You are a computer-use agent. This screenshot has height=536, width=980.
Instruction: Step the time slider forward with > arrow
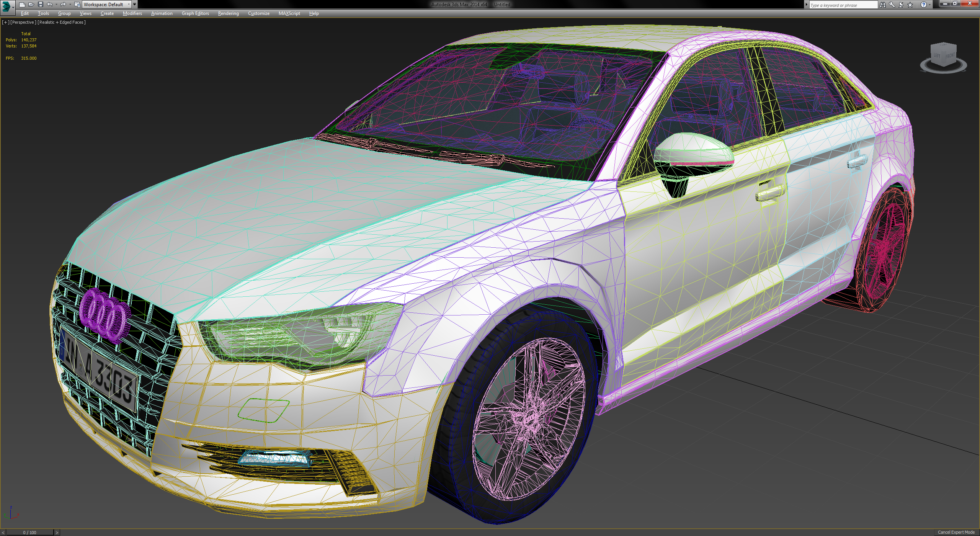(x=57, y=532)
